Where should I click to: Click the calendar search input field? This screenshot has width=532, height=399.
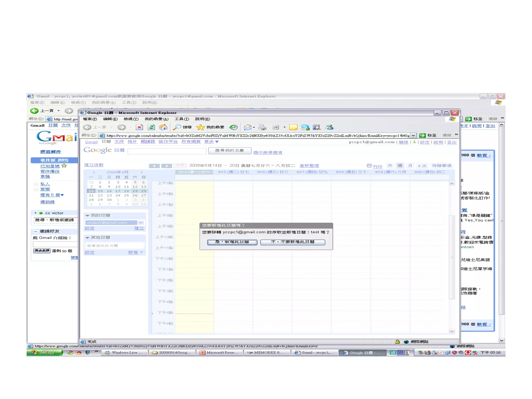click(167, 151)
